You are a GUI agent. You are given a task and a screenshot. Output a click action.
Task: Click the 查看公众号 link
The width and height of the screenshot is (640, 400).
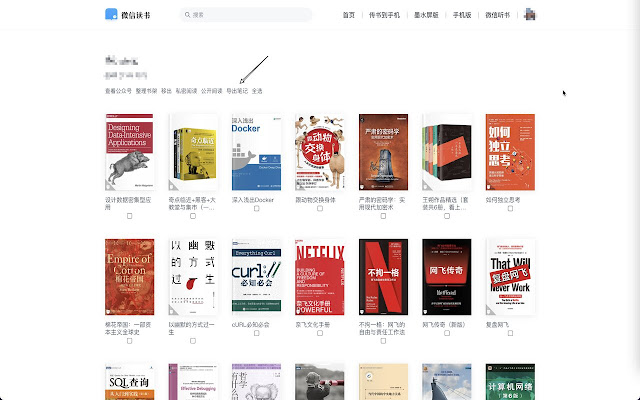tap(118, 91)
